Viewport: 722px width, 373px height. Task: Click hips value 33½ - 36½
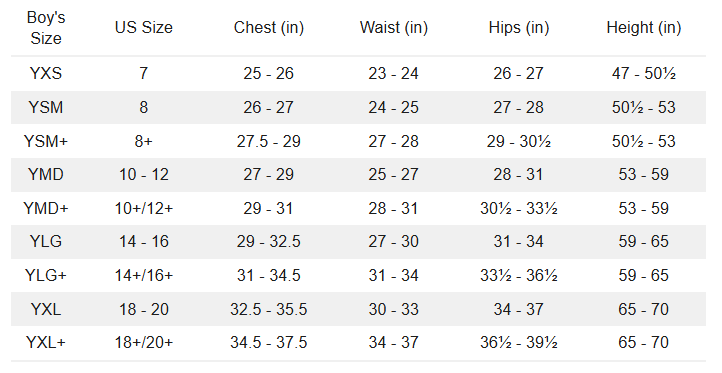coord(519,275)
